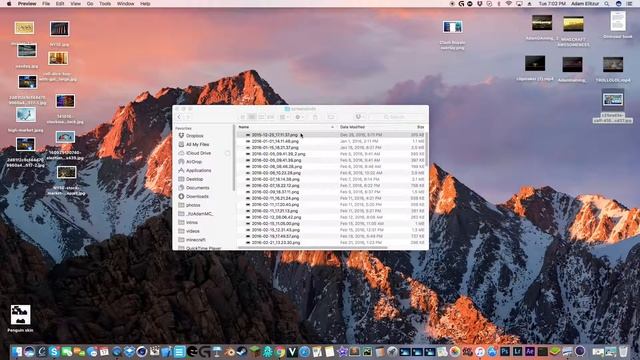Open the Help menu
The image size is (640, 360).
[x=145, y=4]
